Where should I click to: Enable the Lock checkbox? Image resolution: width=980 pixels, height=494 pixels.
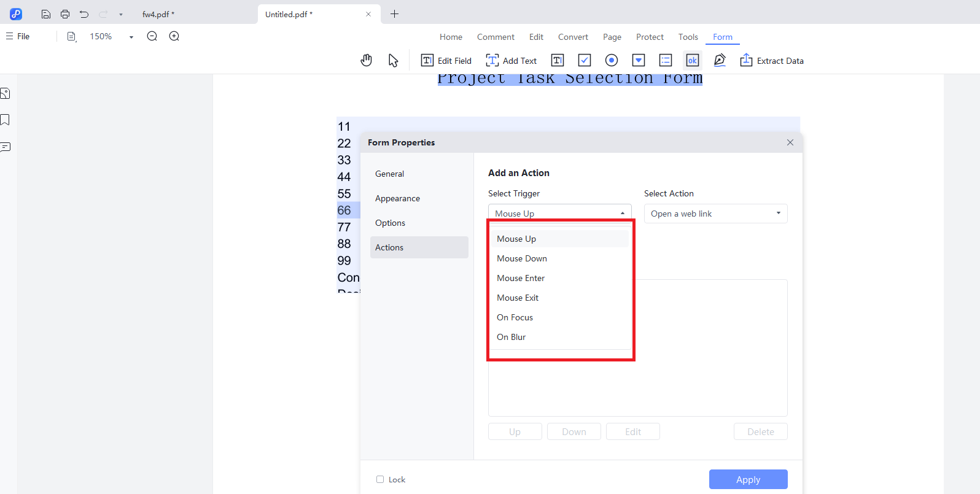380,479
